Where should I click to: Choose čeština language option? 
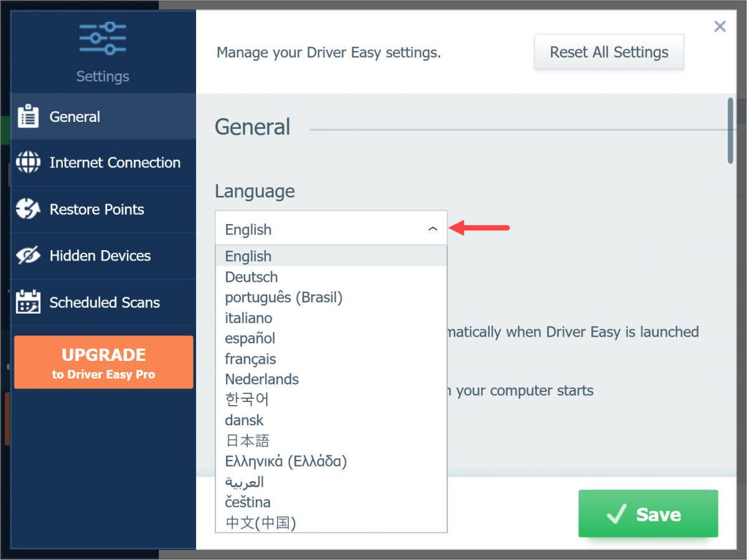coord(331,502)
